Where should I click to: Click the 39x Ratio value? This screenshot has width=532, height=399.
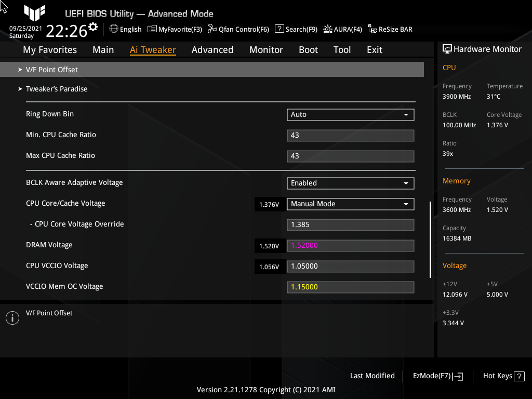coord(447,154)
